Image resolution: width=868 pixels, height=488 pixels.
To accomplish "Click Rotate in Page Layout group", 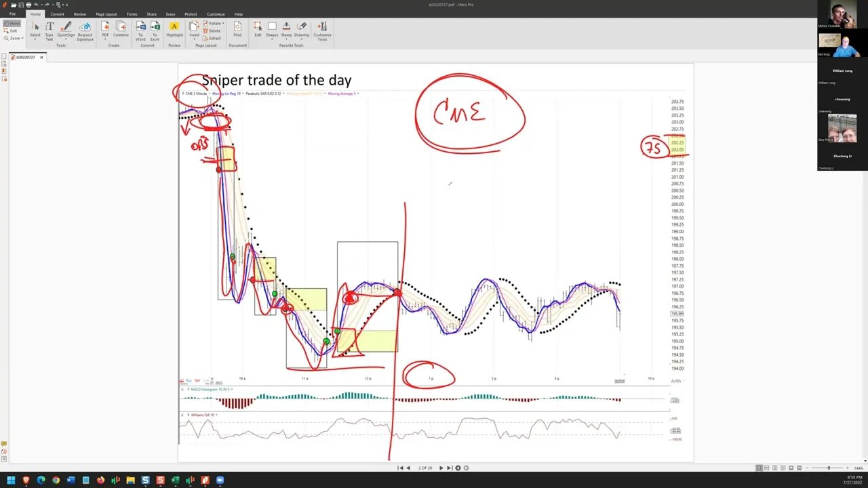I will 213,23.
